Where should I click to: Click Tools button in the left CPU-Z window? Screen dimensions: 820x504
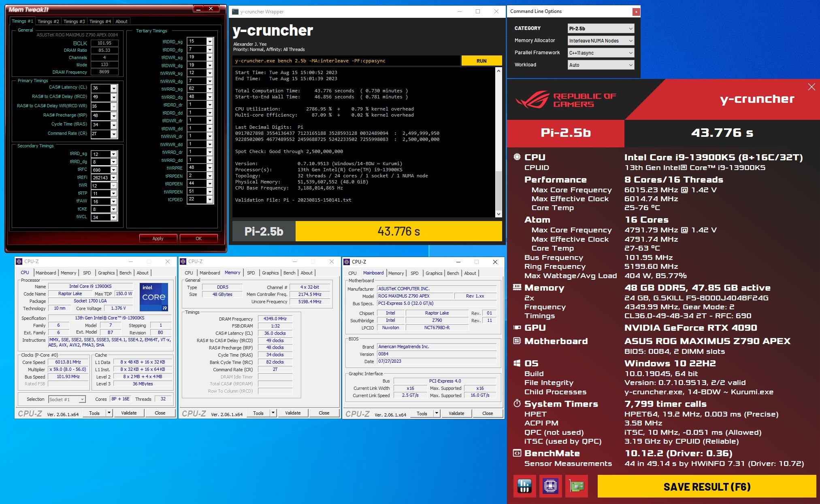pyautogui.click(x=94, y=413)
